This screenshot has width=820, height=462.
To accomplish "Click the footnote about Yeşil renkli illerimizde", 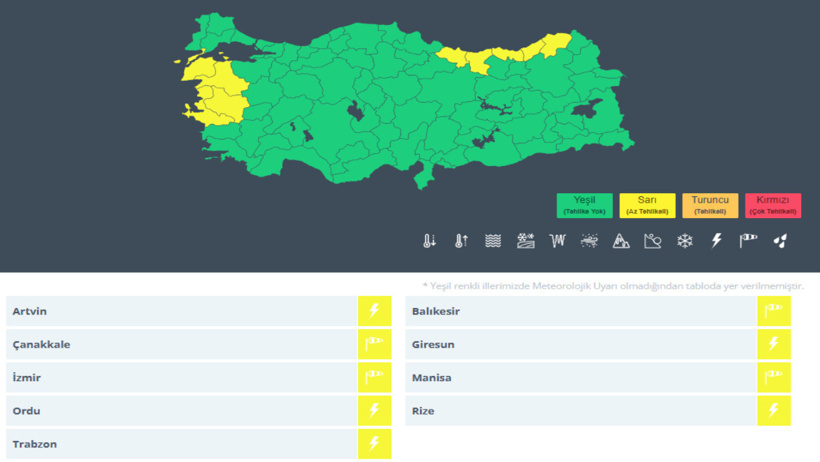I will click(x=613, y=286).
